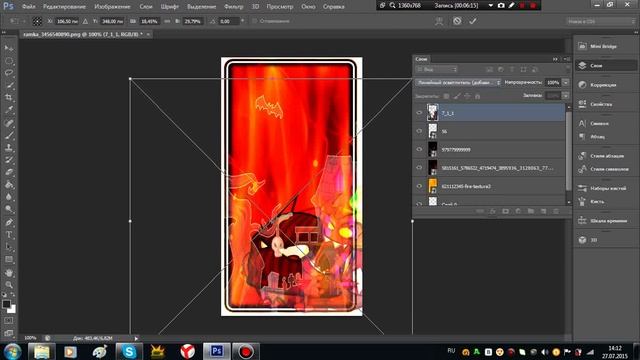Viewport: 640px width, 360px height.
Task: Collapse the Layers panel with double arrows
Action: [x=555, y=59]
